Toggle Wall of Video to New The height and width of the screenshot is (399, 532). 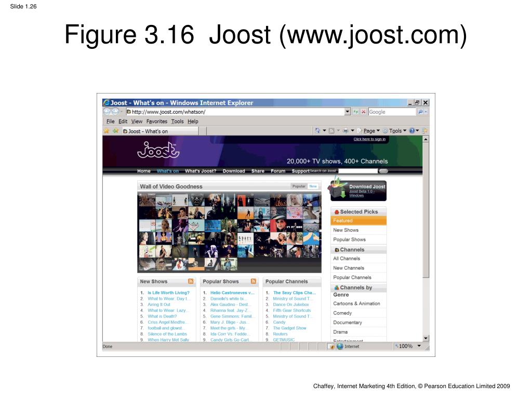pos(313,187)
